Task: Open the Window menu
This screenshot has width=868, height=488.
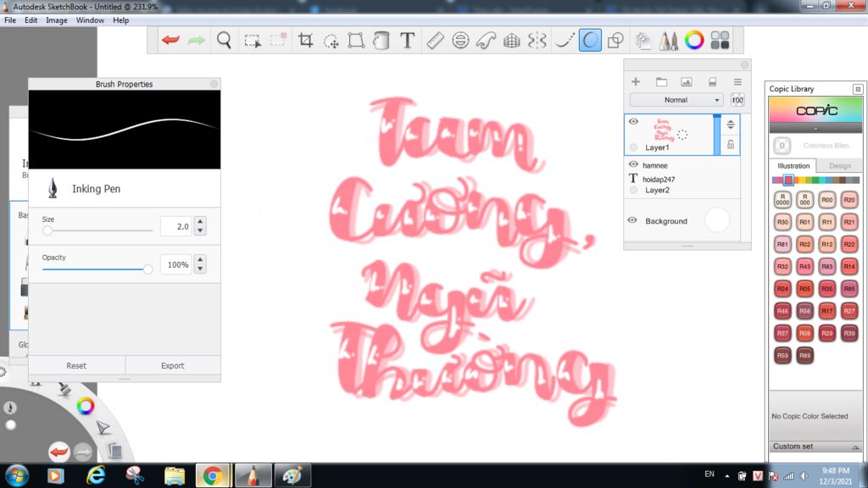Action: pyautogui.click(x=90, y=20)
